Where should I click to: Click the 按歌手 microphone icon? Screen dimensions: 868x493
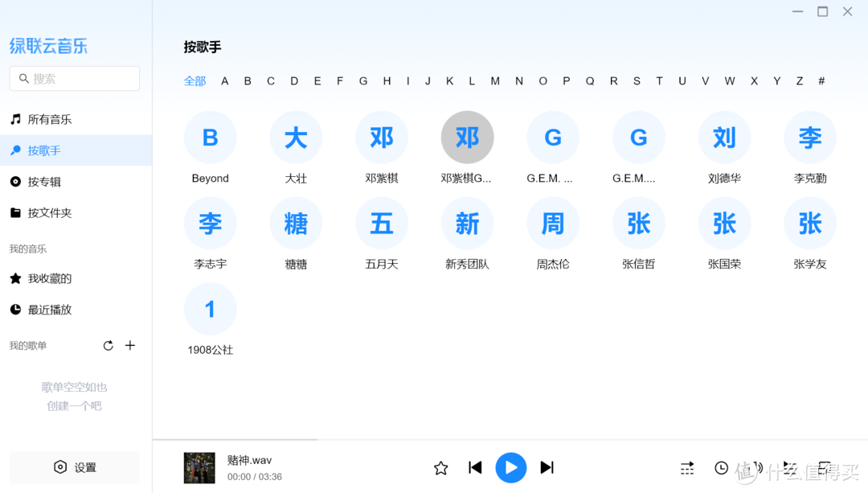[15, 150]
